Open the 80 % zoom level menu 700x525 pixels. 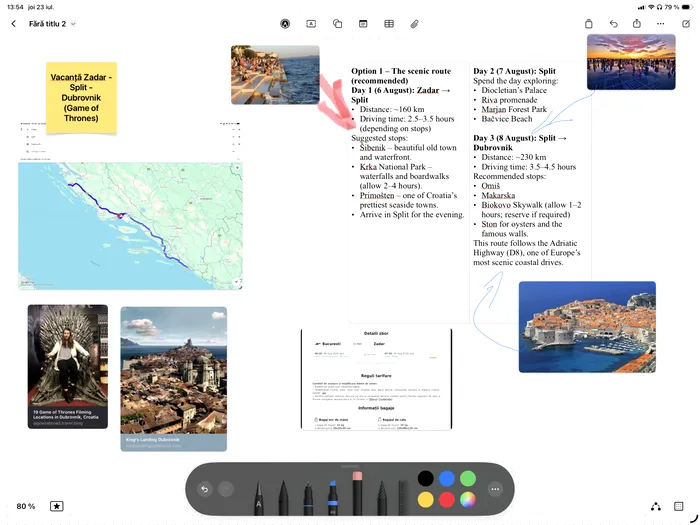[25, 506]
